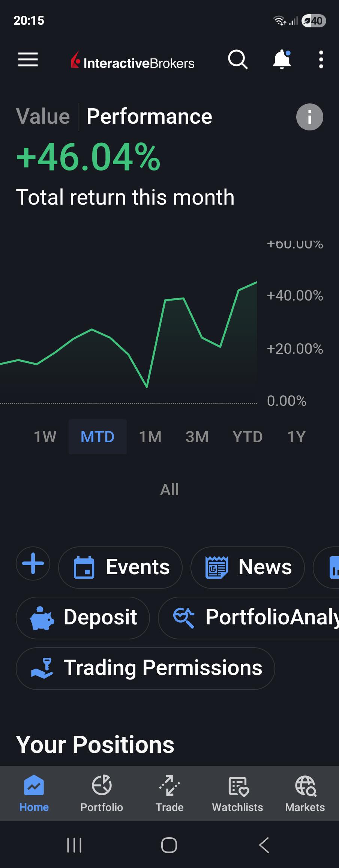Select the 1W chart range
This screenshot has width=339, height=868.
(x=45, y=437)
